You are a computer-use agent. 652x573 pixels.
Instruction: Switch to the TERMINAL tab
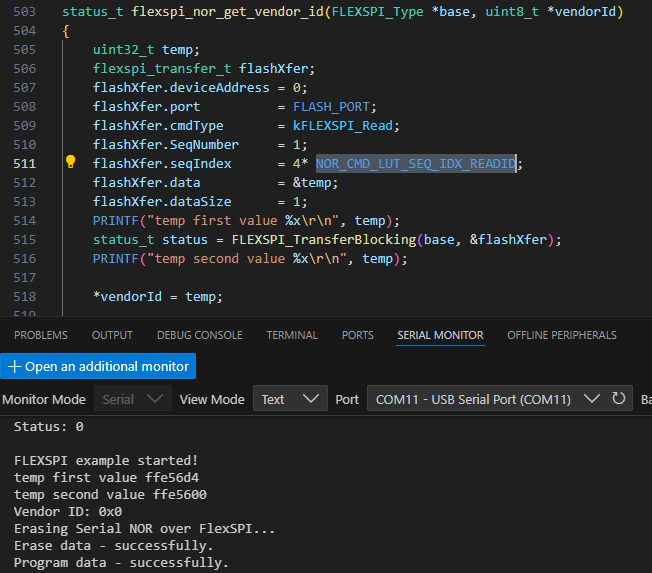(292, 335)
